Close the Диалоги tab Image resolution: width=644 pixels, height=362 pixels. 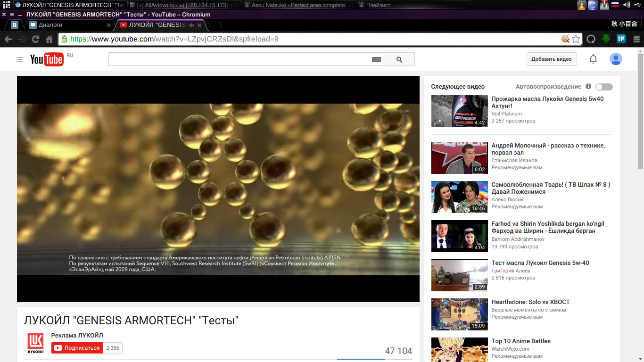point(109,25)
